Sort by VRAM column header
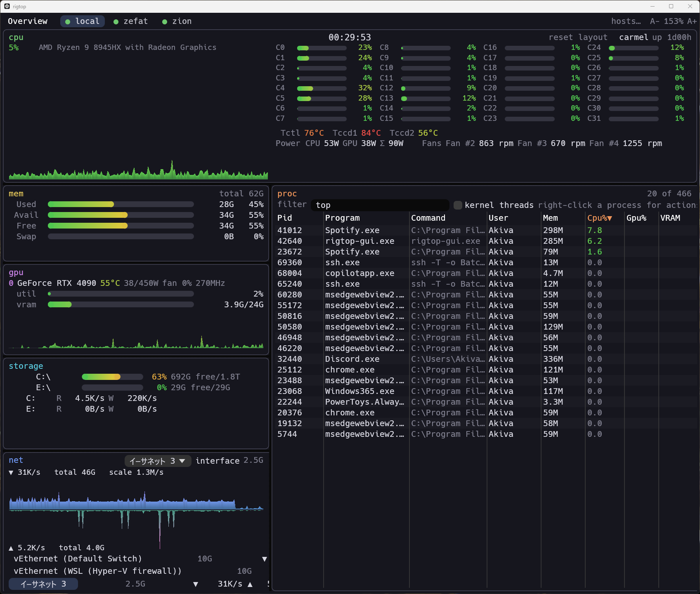Viewport: 700px width, 594px height. click(x=670, y=218)
